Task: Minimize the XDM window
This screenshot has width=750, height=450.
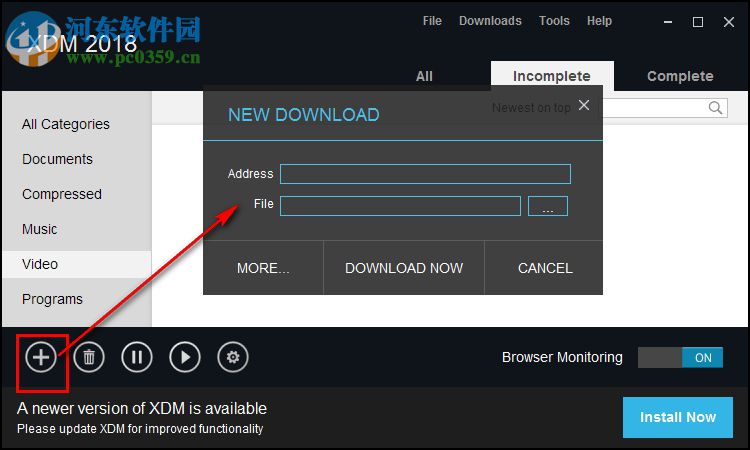Action: point(668,22)
